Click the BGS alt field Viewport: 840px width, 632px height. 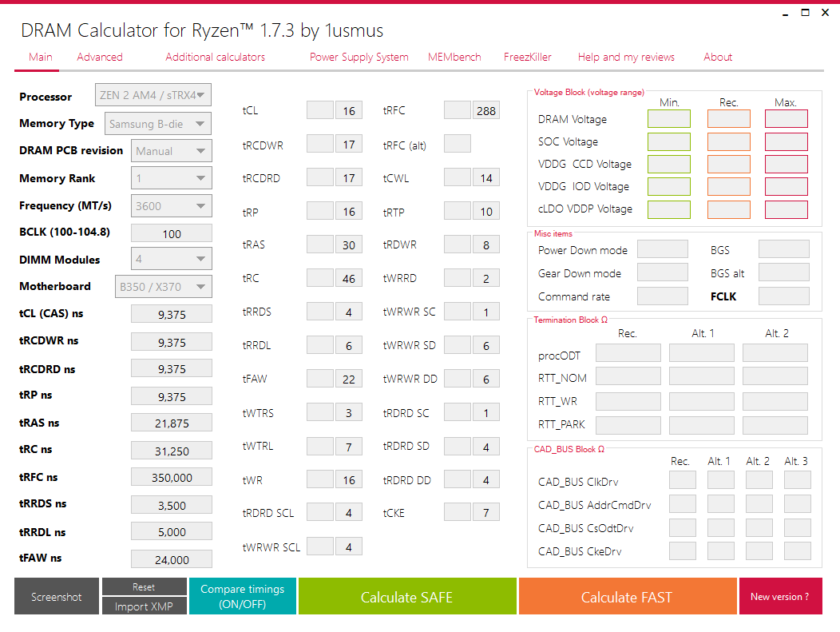(x=784, y=272)
